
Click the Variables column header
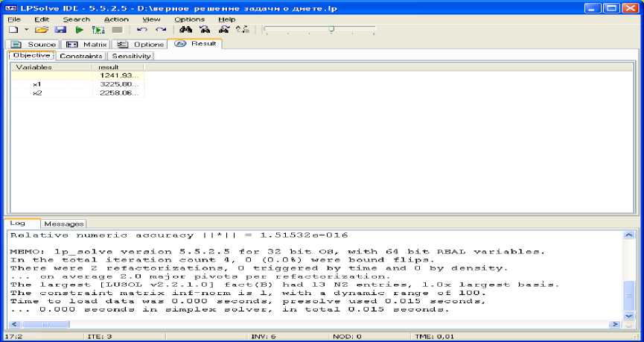click(51, 67)
